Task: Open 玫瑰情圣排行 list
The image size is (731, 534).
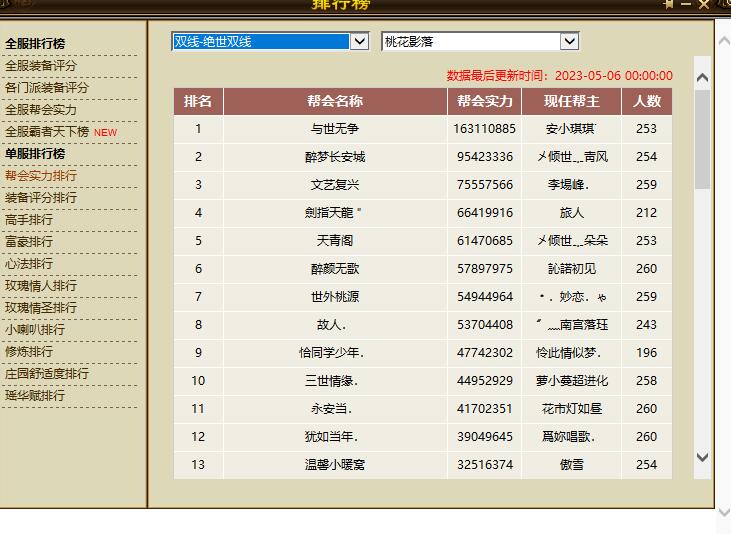Action: coord(41,308)
